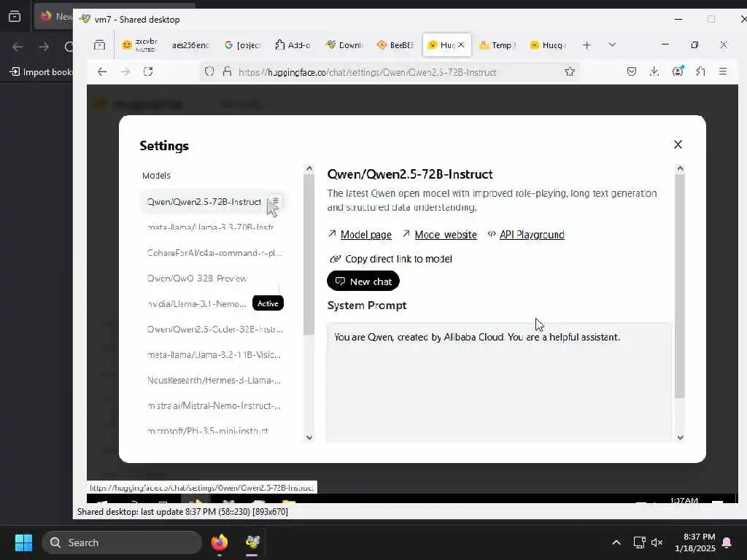Select meta-llama/Llama-3.2-11B-Vision model
The image size is (747, 560).
tap(214, 355)
